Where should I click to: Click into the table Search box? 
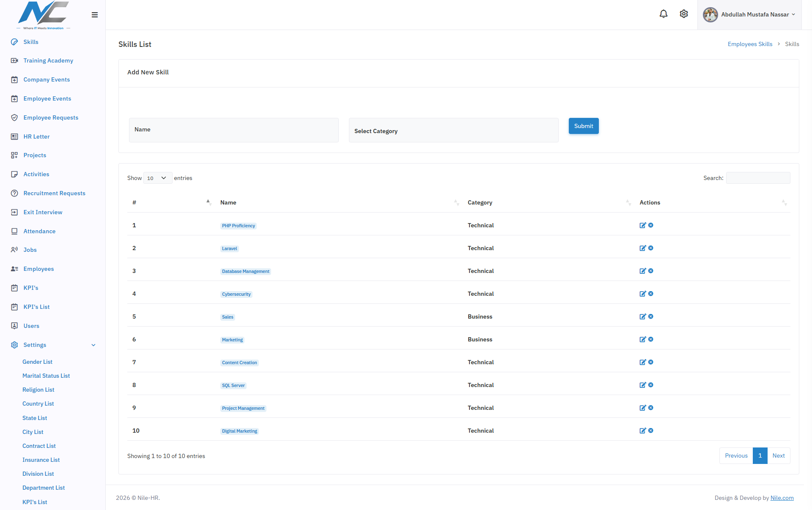click(758, 178)
